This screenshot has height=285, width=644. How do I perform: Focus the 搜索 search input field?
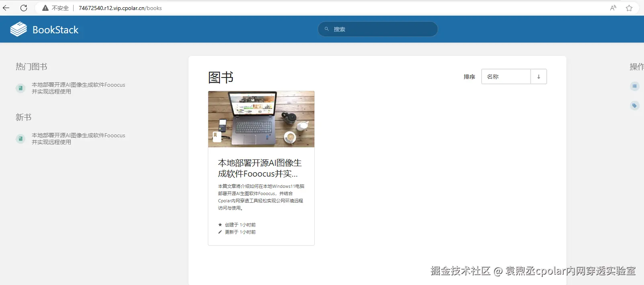point(378,29)
